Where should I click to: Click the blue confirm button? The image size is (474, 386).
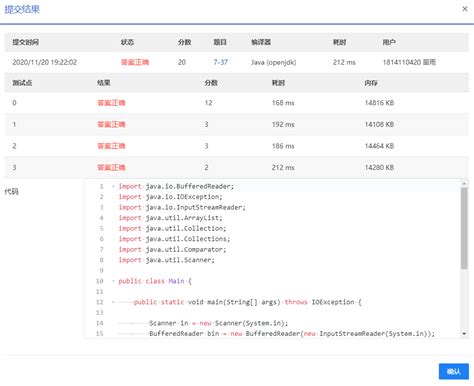[x=454, y=371]
